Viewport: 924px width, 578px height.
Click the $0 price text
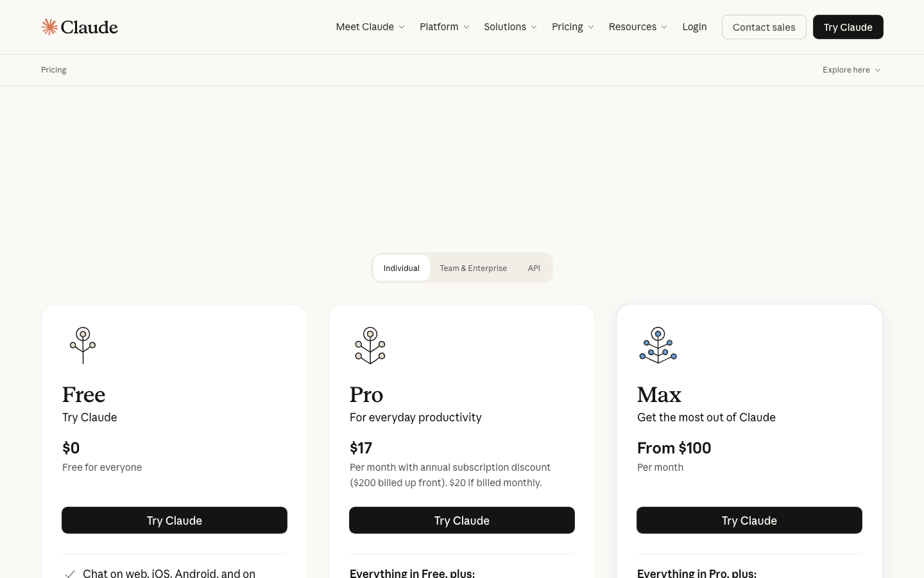point(71,448)
